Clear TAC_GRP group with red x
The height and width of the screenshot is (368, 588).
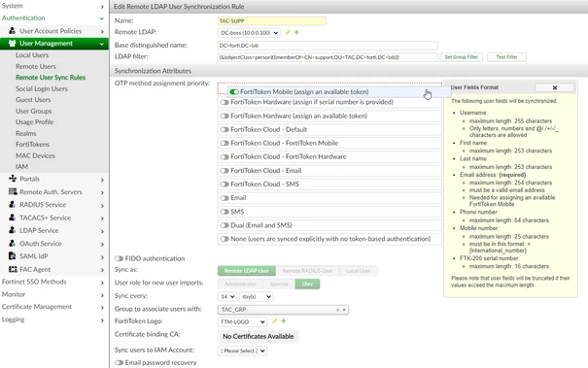(x=337, y=310)
